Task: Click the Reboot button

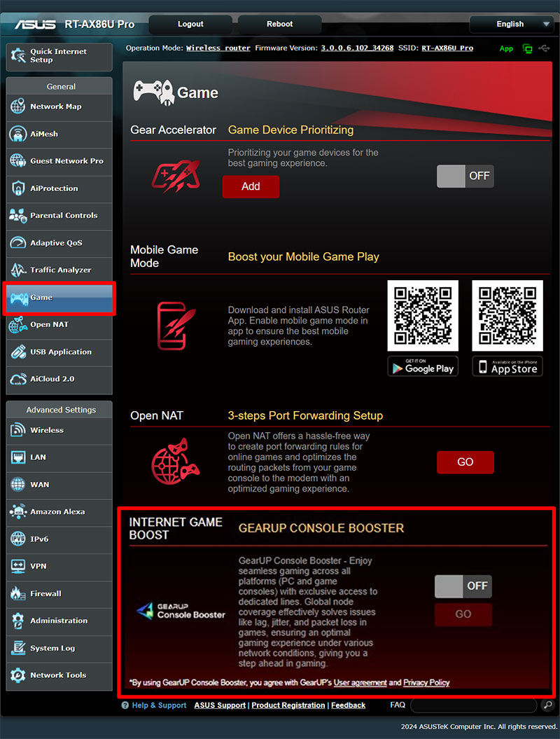Action: (280, 25)
